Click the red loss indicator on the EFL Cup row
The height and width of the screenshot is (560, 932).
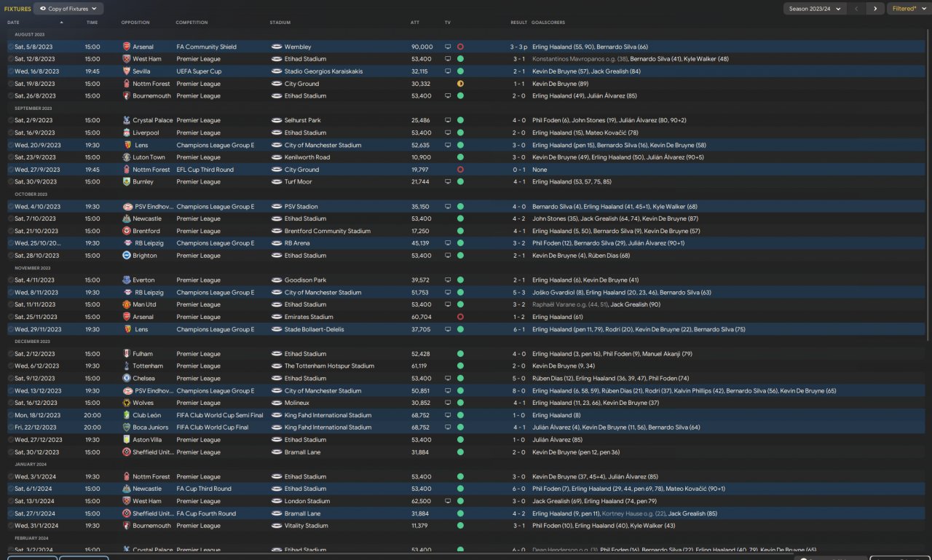tap(460, 170)
